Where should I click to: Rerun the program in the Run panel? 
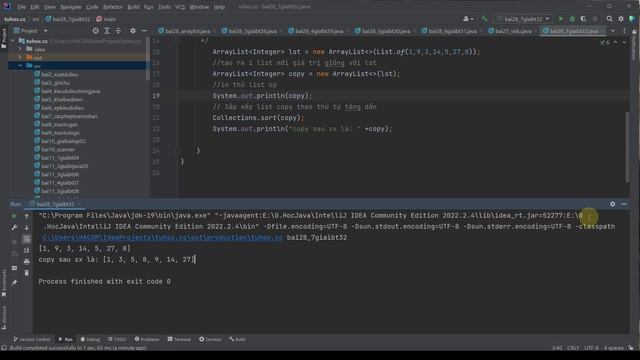(x=14, y=216)
